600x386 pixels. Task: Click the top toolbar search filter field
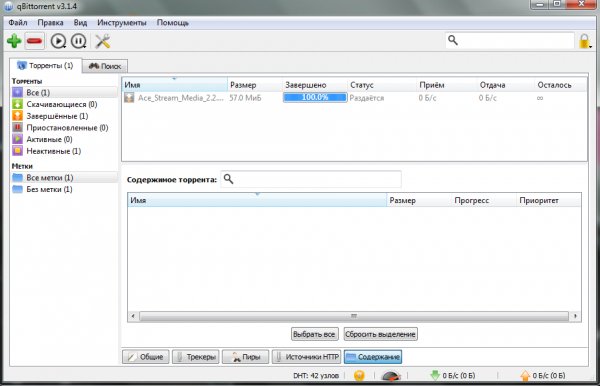point(510,41)
